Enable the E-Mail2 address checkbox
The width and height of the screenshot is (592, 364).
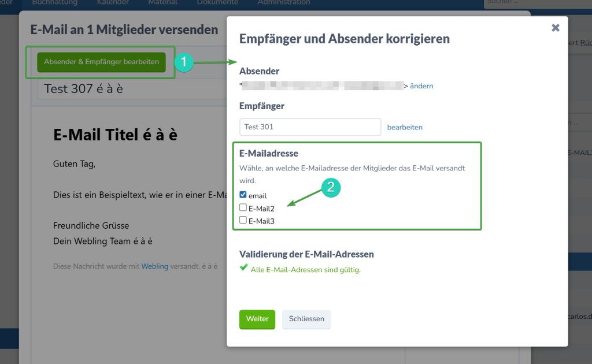tap(243, 207)
